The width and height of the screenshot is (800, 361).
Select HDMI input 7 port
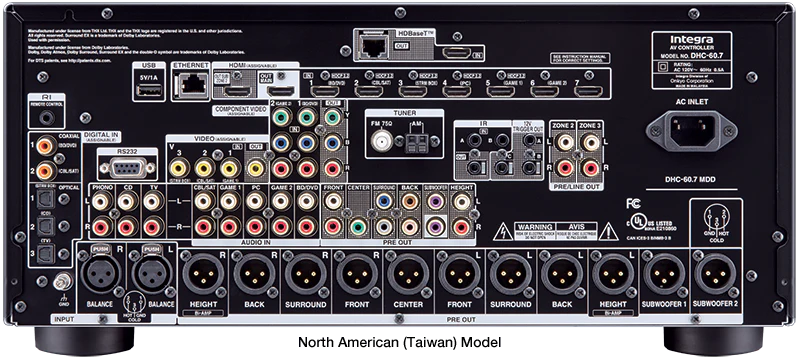[588, 92]
